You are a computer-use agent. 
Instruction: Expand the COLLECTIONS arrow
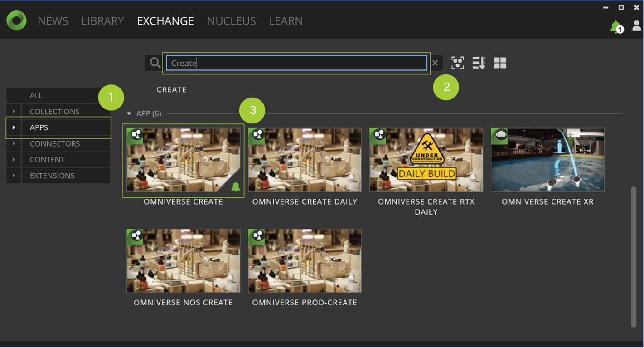point(14,111)
